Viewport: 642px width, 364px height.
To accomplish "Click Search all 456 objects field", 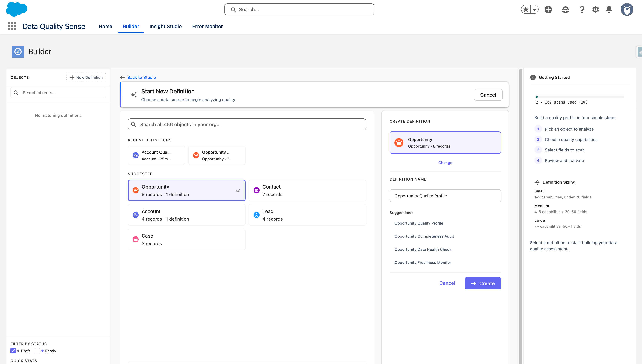I will (x=247, y=124).
